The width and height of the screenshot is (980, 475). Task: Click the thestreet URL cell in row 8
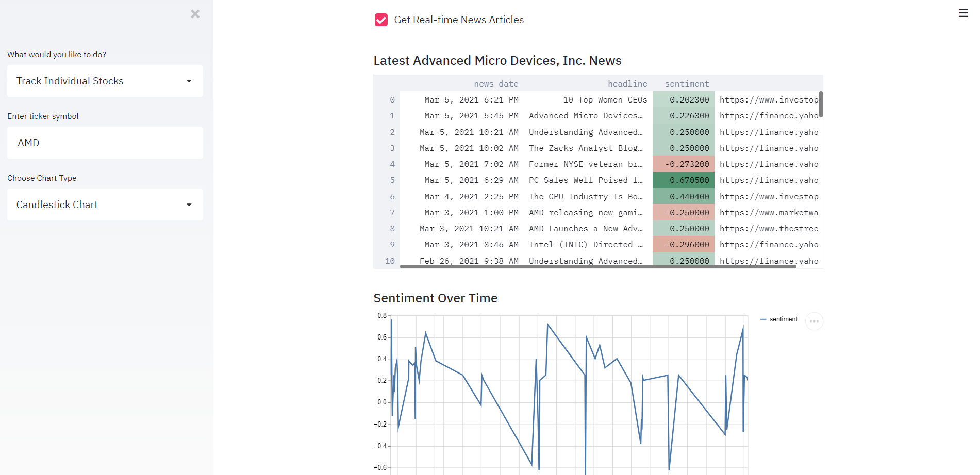(x=767, y=229)
